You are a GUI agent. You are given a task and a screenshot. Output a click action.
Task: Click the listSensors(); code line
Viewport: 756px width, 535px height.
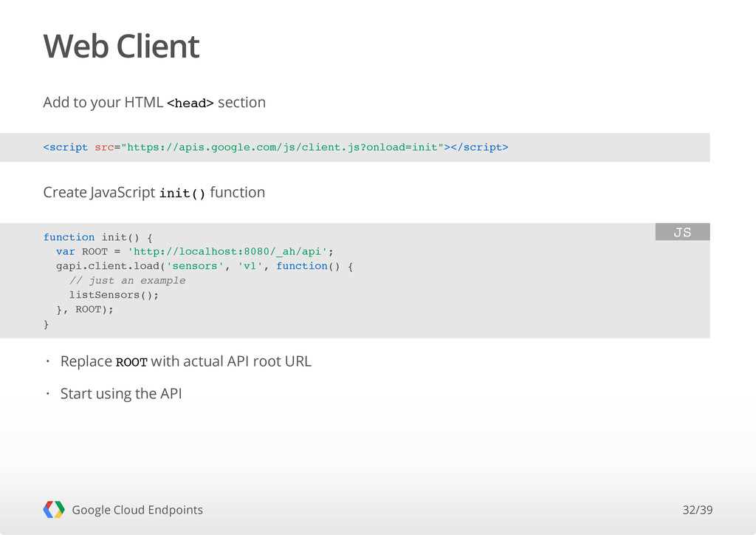pos(114,296)
